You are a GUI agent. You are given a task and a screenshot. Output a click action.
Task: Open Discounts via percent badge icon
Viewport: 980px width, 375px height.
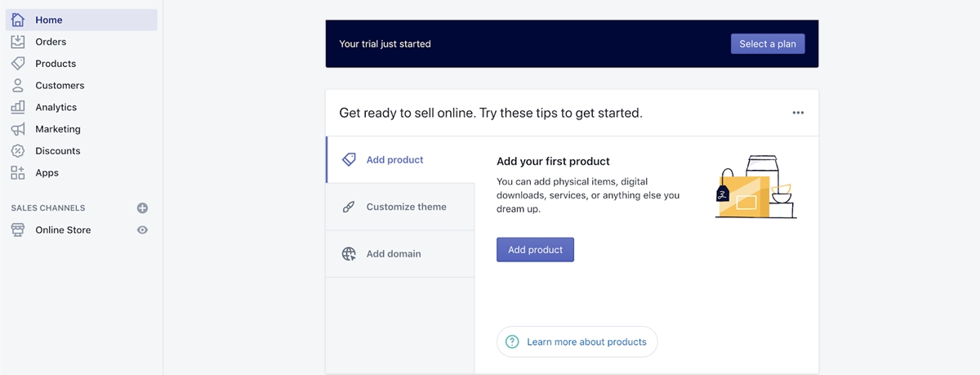18,151
